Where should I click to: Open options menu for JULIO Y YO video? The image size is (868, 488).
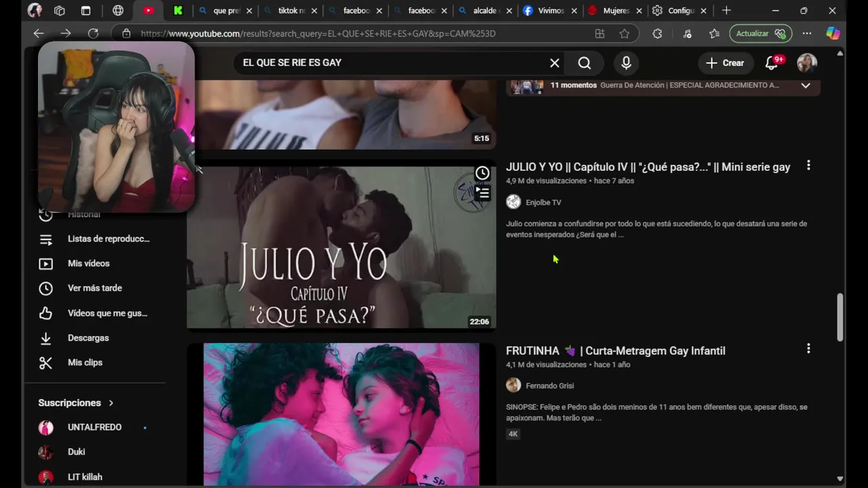(x=808, y=166)
